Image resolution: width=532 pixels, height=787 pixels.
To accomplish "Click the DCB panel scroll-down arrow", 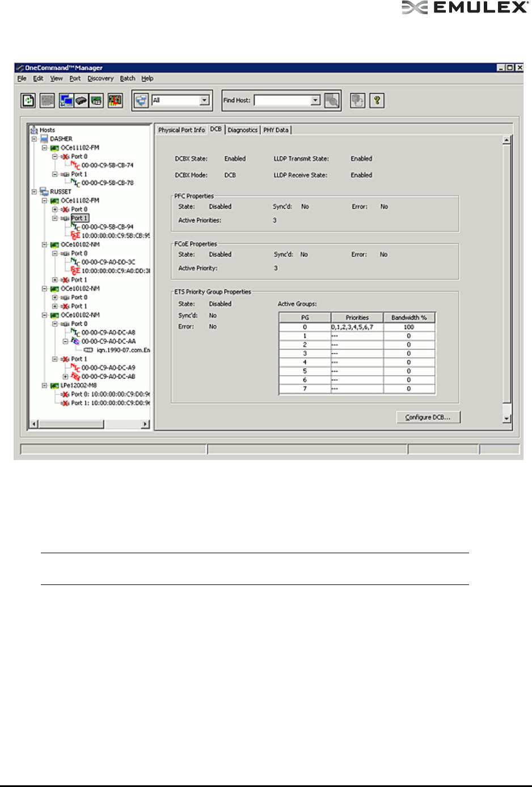I will tap(507, 419).
